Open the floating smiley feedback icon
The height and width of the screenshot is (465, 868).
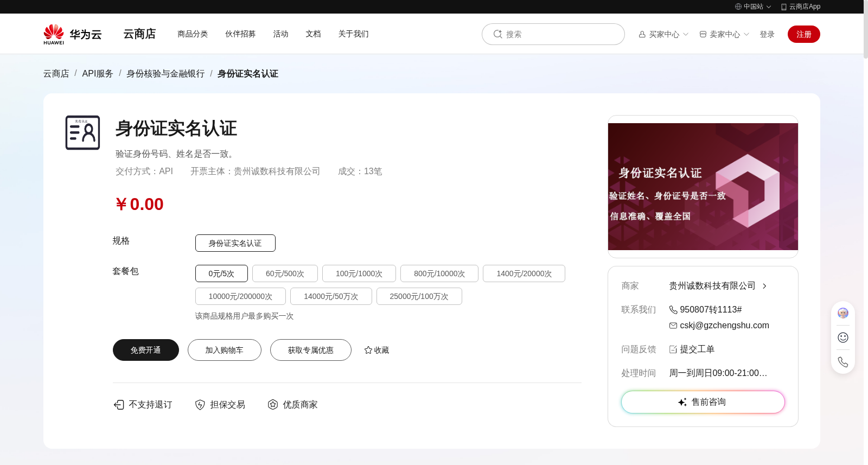[x=843, y=337]
